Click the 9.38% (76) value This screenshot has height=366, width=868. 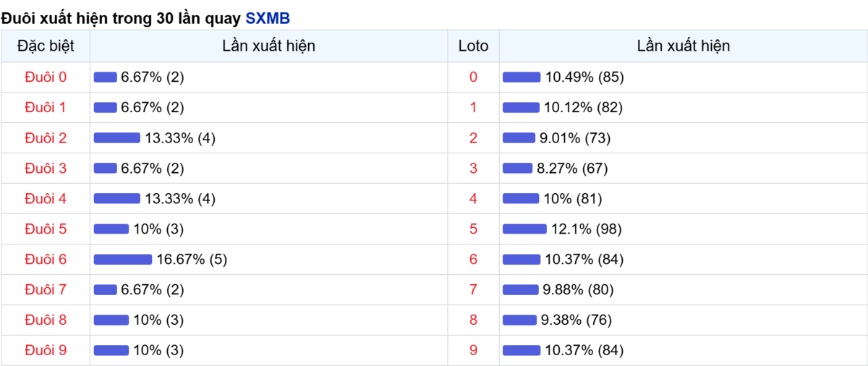tap(578, 320)
